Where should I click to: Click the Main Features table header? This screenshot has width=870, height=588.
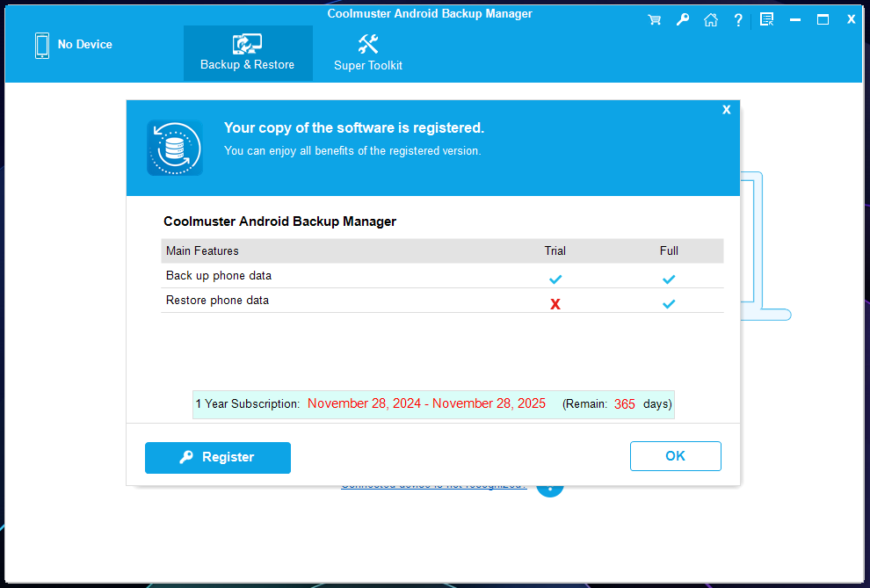click(202, 251)
